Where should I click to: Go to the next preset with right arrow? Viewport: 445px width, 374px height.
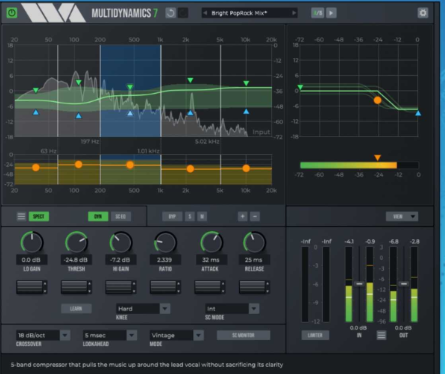[294, 13]
